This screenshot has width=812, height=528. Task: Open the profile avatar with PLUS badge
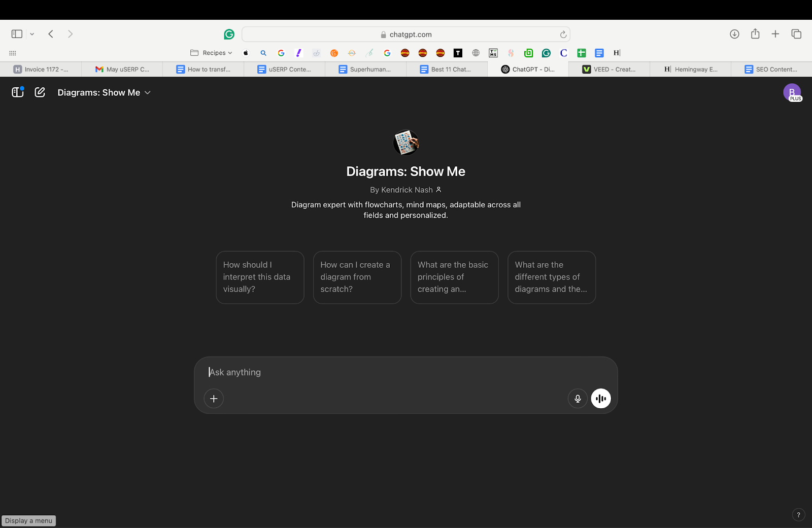pyautogui.click(x=792, y=92)
